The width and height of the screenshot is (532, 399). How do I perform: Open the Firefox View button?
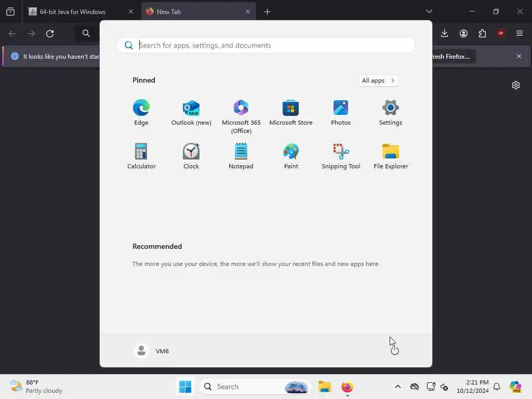(x=10, y=11)
